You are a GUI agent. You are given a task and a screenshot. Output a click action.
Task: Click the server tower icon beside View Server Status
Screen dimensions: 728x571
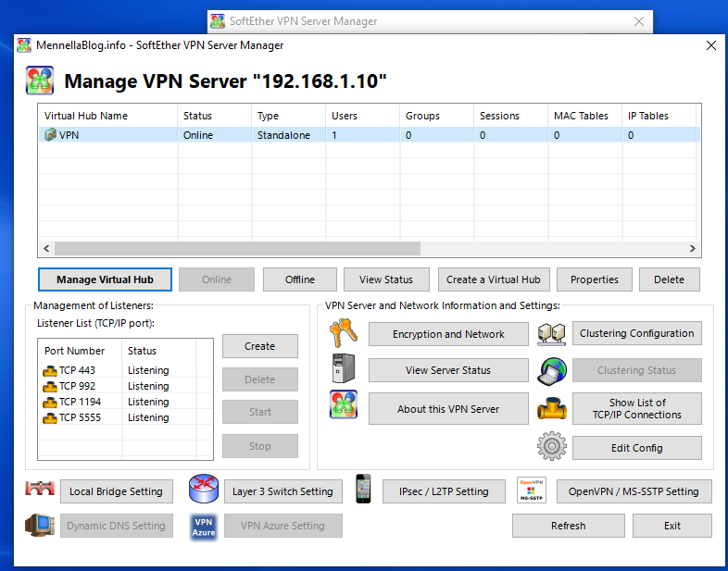[x=344, y=368]
